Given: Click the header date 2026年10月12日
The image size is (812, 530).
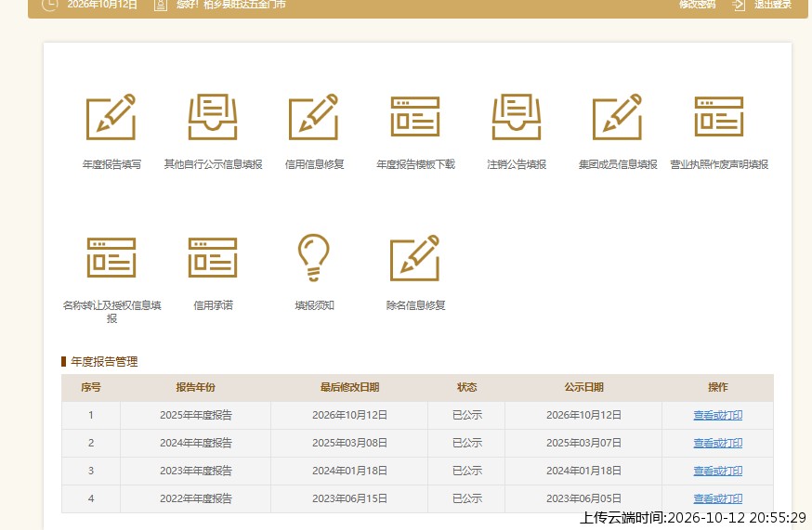Looking at the screenshot, I should coord(102,5).
